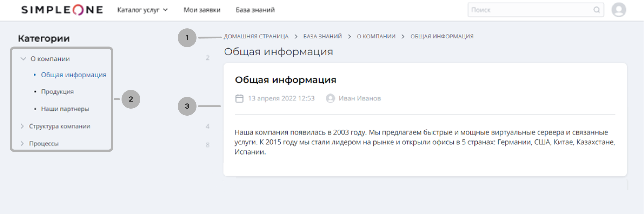The width and height of the screenshot is (644, 214).
Task: Open Мои заявки in top menu
Action: 202,10
